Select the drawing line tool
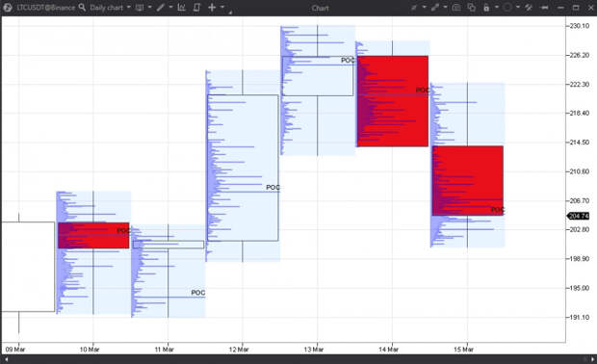This screenshot has width=597, height=364. 161,8
